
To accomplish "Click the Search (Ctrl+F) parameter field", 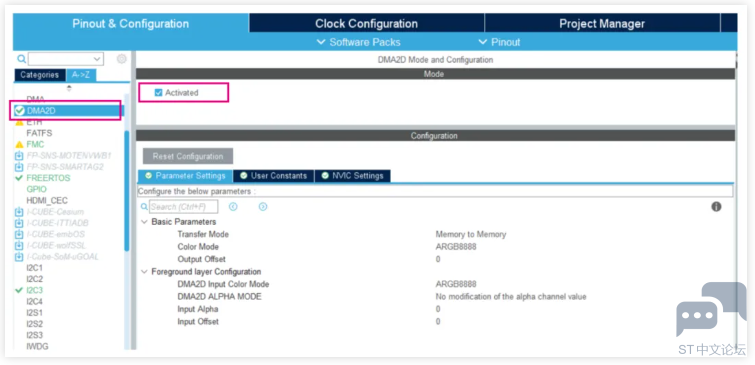I will point(183,207).
